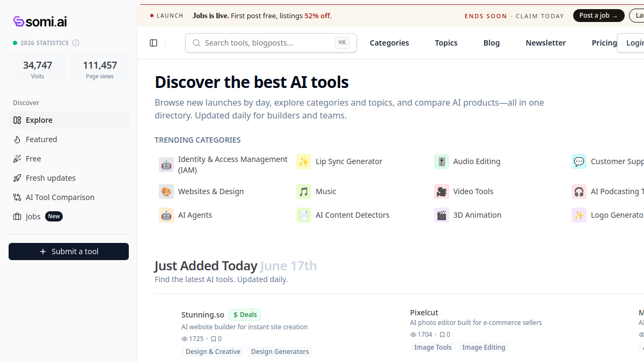Click the somi.ai logo

pos(40,21)
